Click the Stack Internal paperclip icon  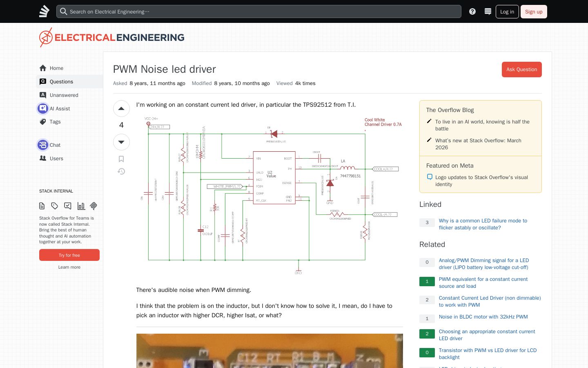tap(94, 206)
